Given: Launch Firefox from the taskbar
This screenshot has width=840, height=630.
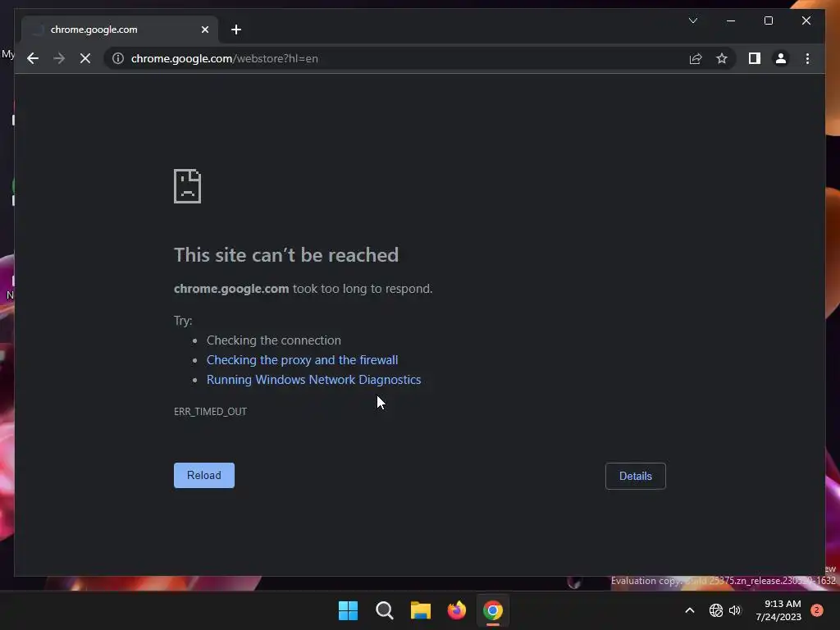Looking at the screenshot, I should click(x=456, y=610).
